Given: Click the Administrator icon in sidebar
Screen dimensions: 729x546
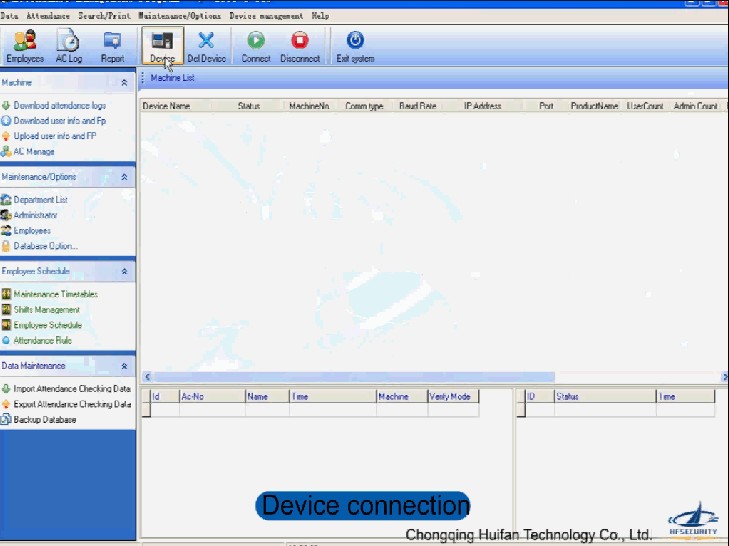Looking at the screenshot, I should coord(6,215).
